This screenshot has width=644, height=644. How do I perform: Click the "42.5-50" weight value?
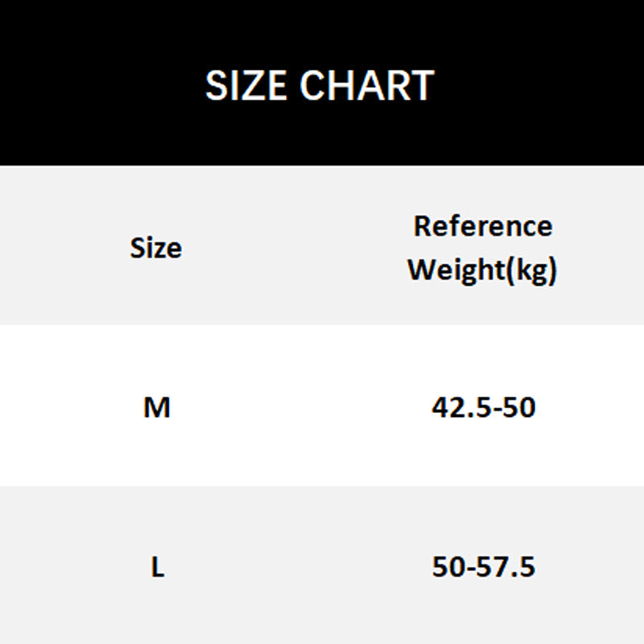click(x=483, y=408)
